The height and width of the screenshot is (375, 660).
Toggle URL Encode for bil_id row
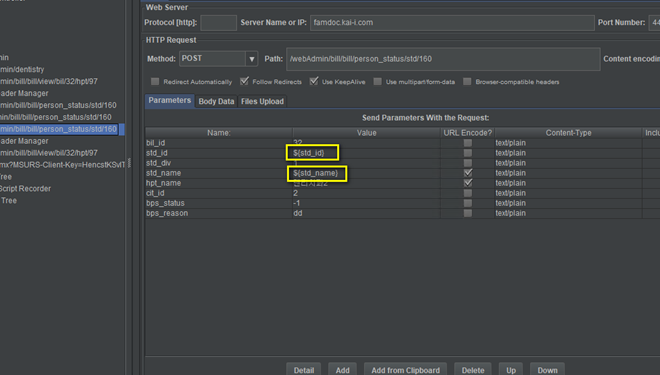click(x=468, y=143)
